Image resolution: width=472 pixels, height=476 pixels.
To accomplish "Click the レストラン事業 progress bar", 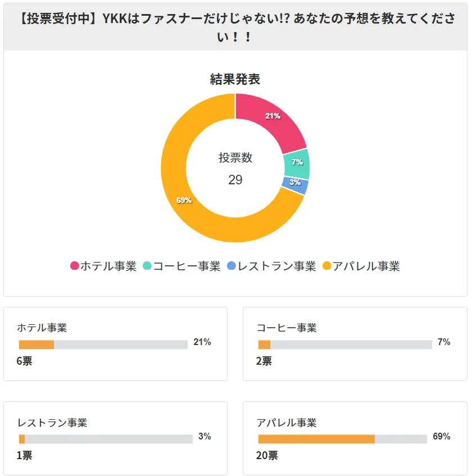I will click(106, 439).
